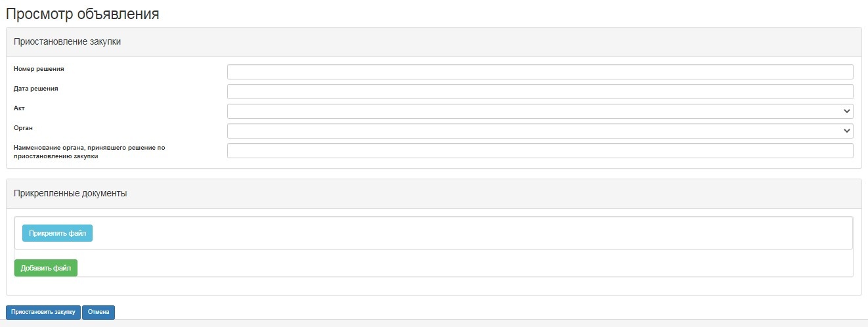This screenshot has width=868, height=327.
Task: Open the Акт dropdown list
Action: pos(540,111)
